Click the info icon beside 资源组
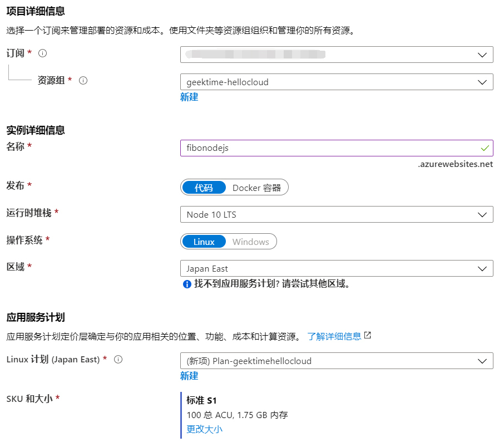Screen dimensions: 504x447 (83, 80)
